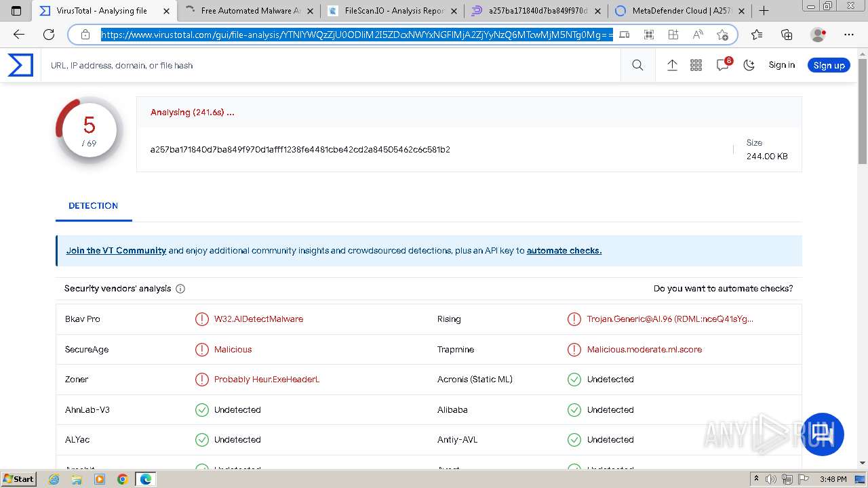Screen dimensions: 868x488
Task: Click the page vertical scrollbar thumb
Action: pos(863,110)
